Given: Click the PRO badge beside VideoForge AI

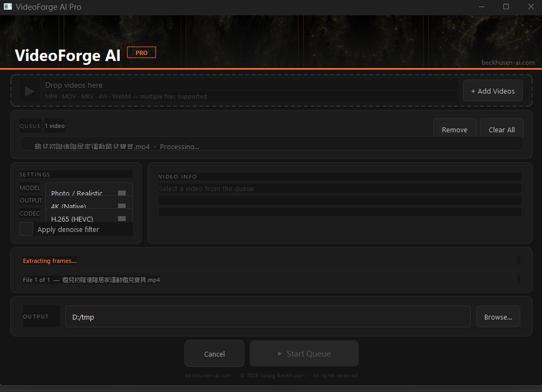Looking at the screenshot, I should pyautogui.click(x=141, y=53).
